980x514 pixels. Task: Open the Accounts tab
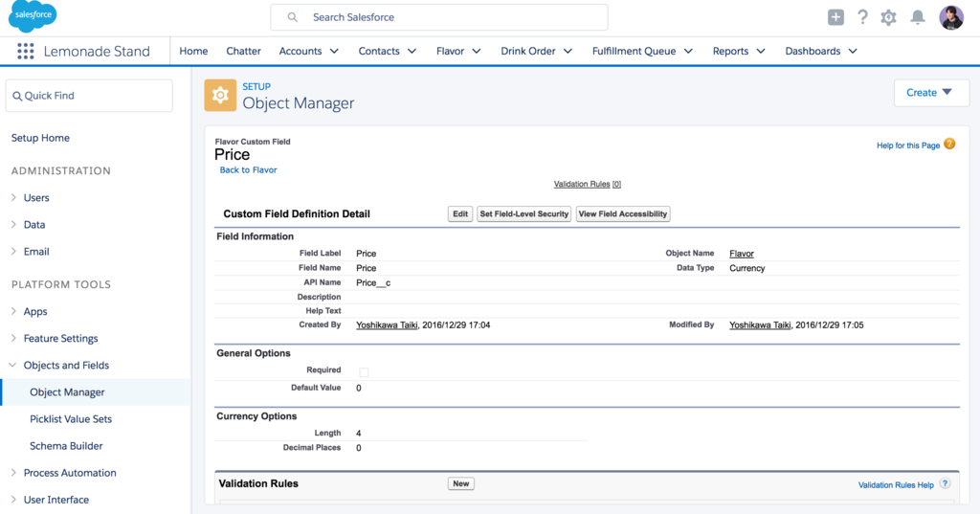point(301,52)
